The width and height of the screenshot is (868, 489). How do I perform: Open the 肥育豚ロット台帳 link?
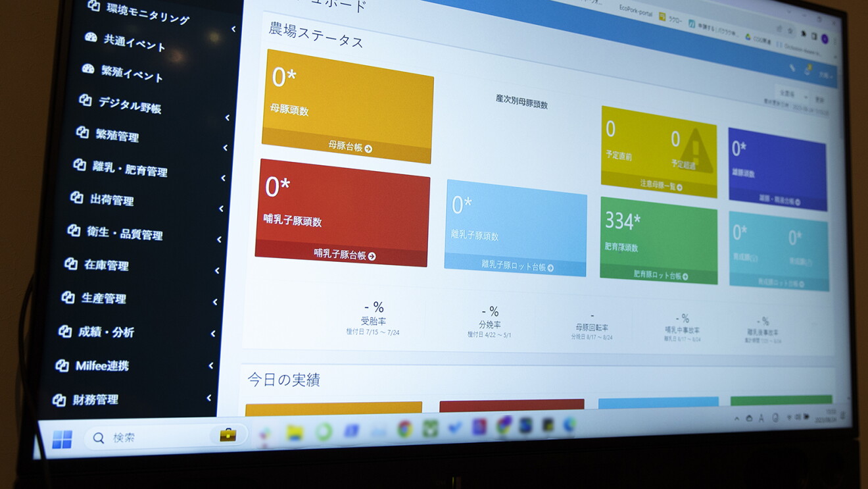[x=661, y=275]
